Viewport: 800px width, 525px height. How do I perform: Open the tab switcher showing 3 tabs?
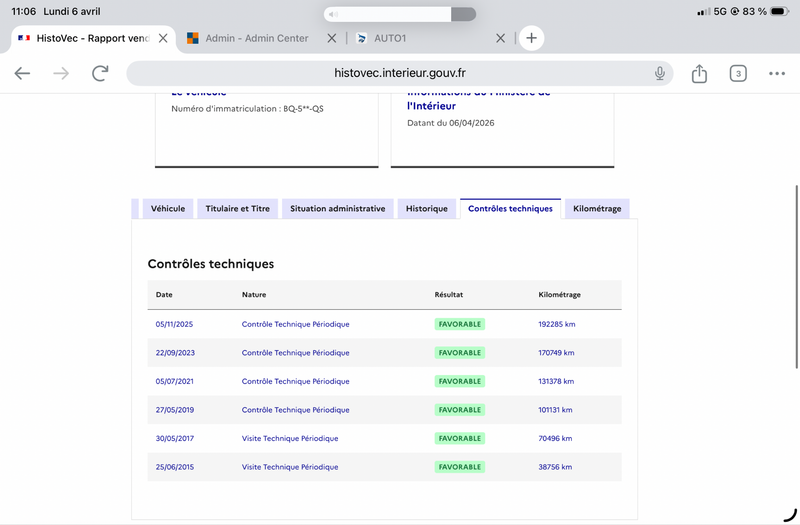pyautogui.click(x=738, y=73)
